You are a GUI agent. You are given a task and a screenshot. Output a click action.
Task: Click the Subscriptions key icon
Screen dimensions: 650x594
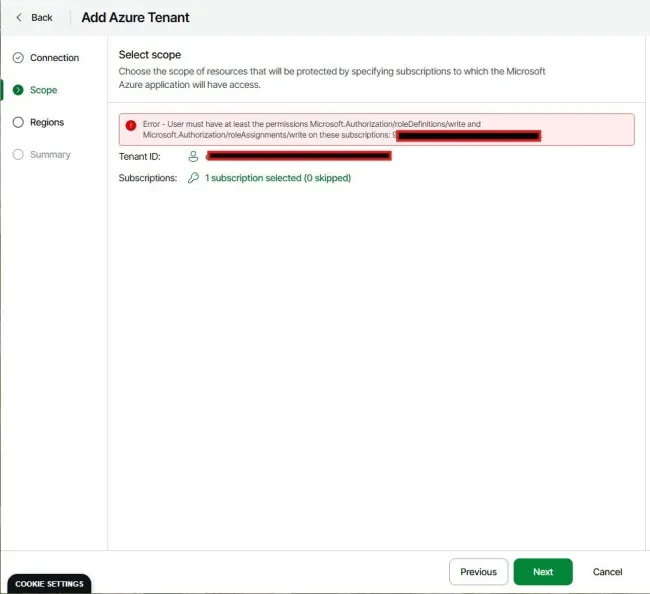coord(193,178)
